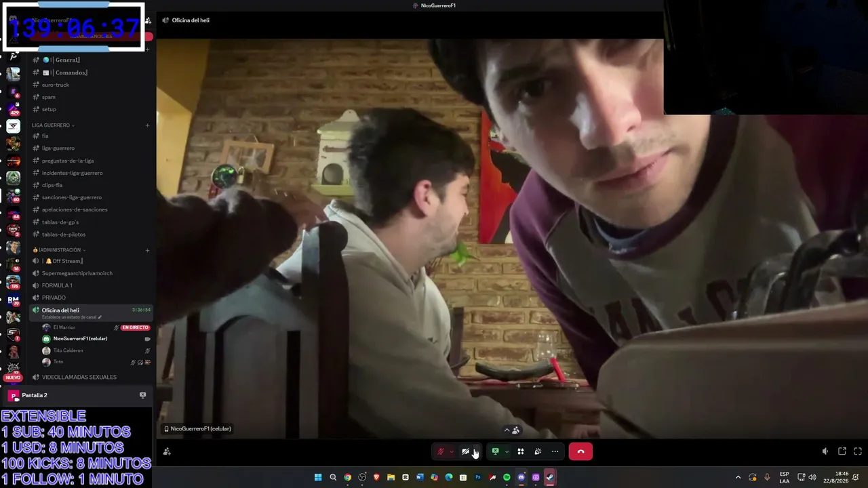Open File Explorer from taskbar

pos(391,477)
